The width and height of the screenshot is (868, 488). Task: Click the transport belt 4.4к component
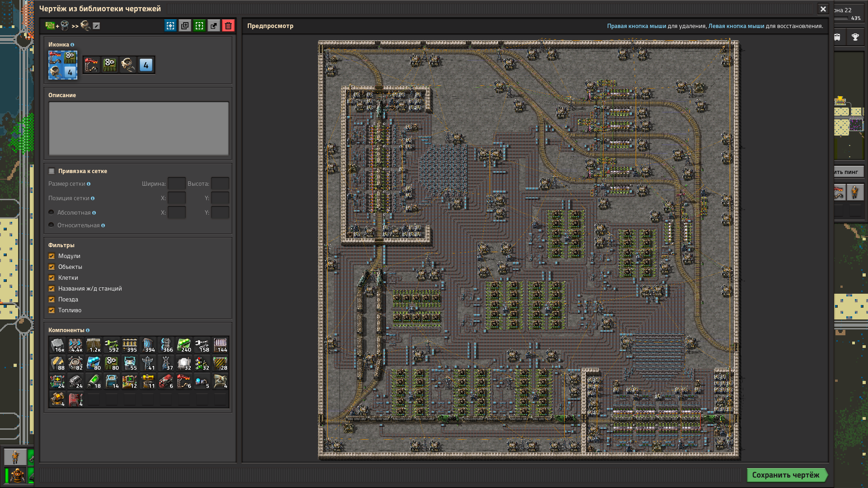75,345
